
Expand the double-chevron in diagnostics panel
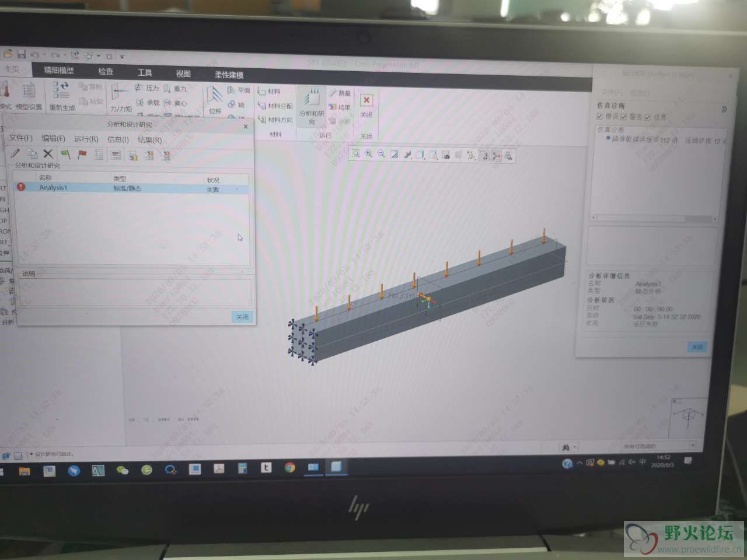pos(724,109)
